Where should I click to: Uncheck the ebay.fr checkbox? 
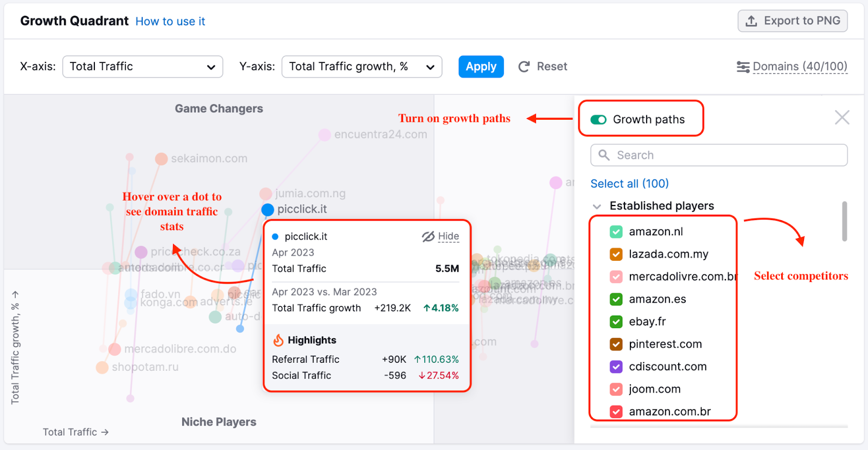[616, 322]
